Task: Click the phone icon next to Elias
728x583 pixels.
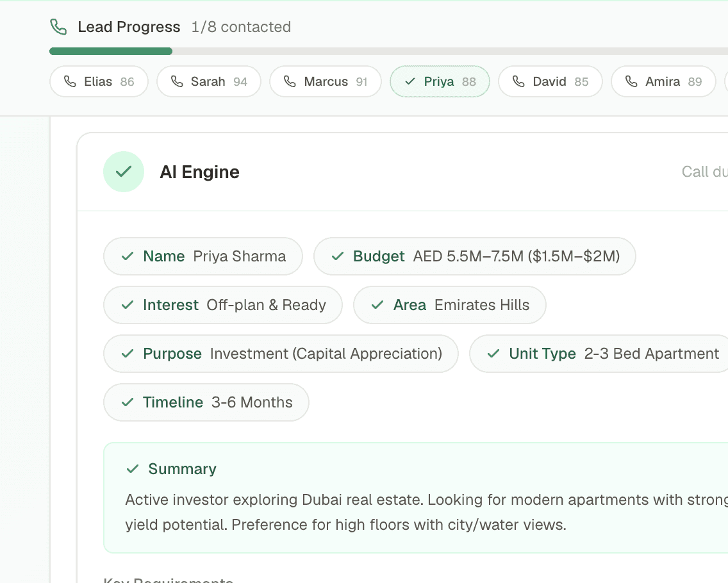Action: [70, 81]
